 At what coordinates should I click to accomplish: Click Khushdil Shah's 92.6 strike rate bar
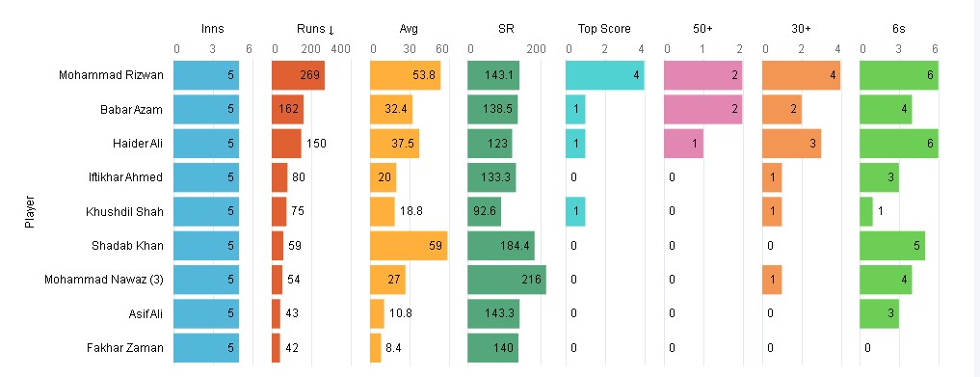(485, 211)
